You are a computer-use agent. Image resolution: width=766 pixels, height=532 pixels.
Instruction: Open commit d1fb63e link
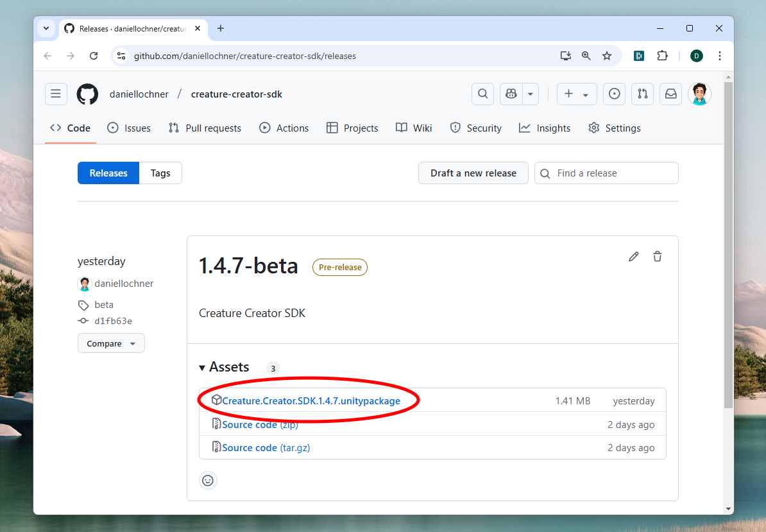tap(114, 321)
